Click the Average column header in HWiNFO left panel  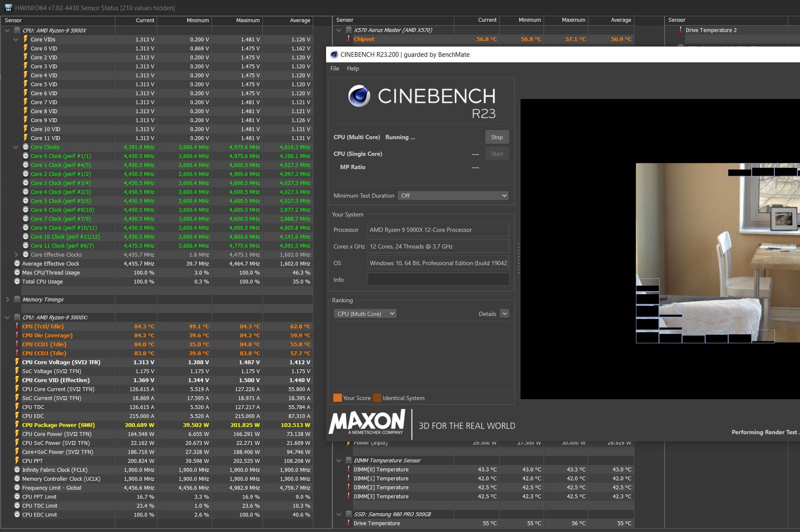(x=288, y=20)
